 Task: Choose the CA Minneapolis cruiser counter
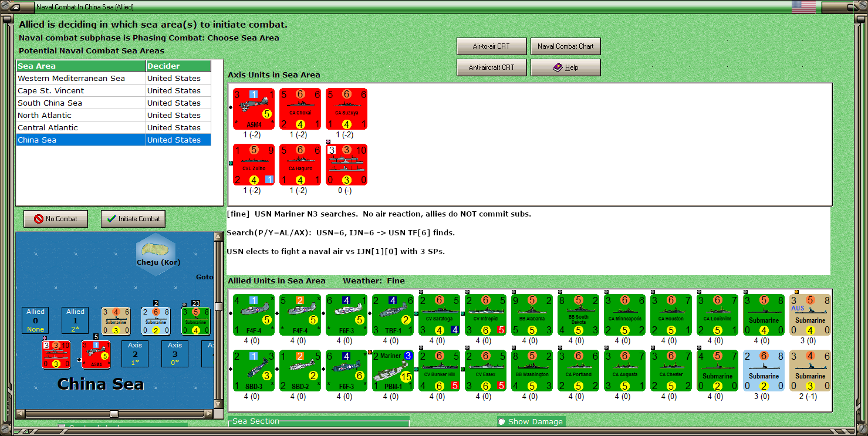click(624, 315)
